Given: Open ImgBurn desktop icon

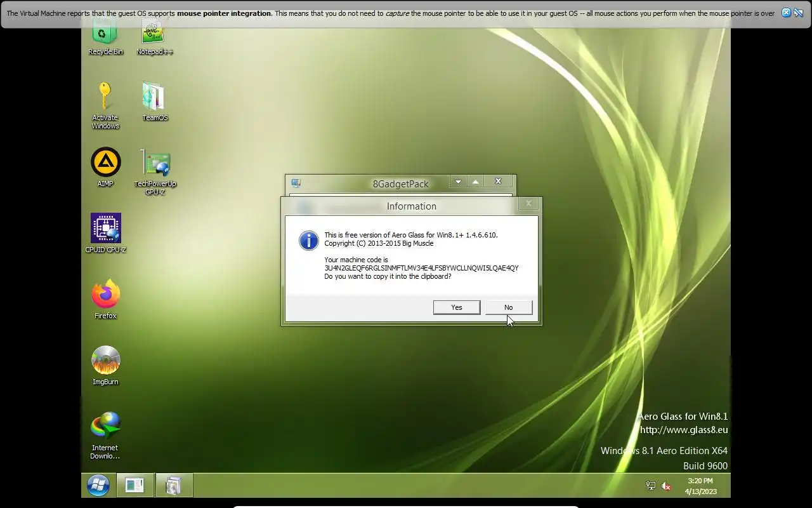Looking at the screenshot, I should 105,366.
